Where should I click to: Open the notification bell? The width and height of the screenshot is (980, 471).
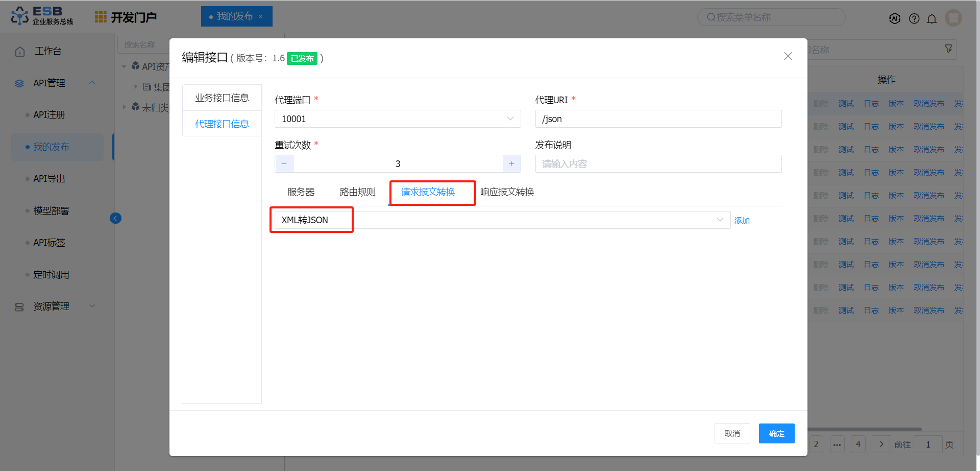[932, 19]
